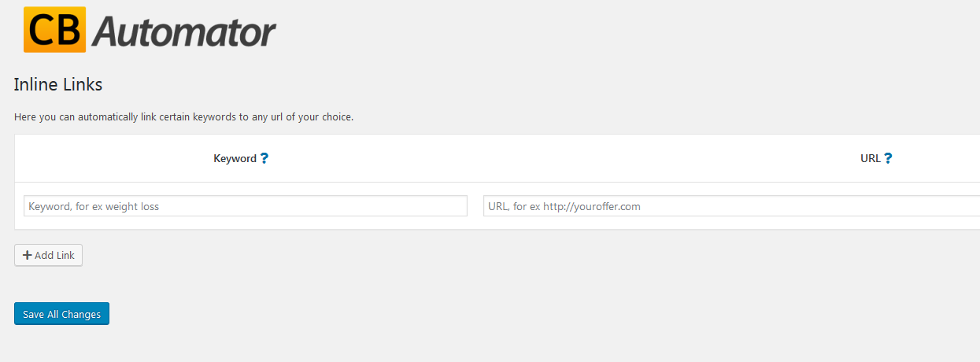This screenshot has height=362, width=980.
Task: Click the description text about linking keywords
Action: (x=184, y=117)
